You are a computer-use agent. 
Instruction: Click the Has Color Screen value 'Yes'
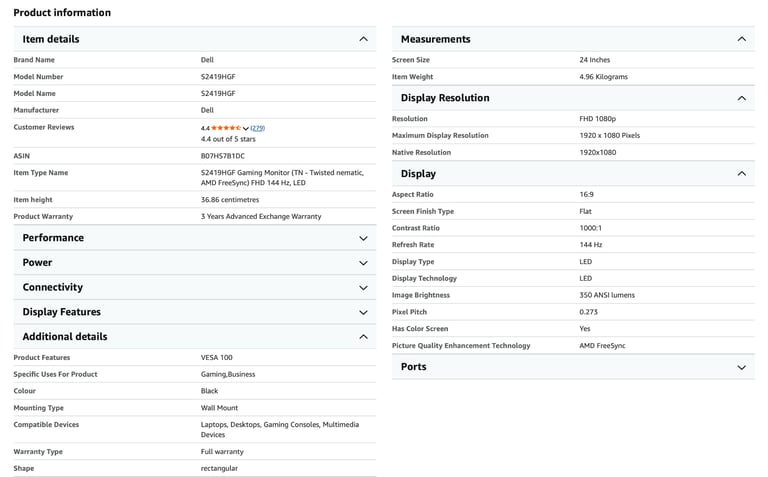pos(585,329)
